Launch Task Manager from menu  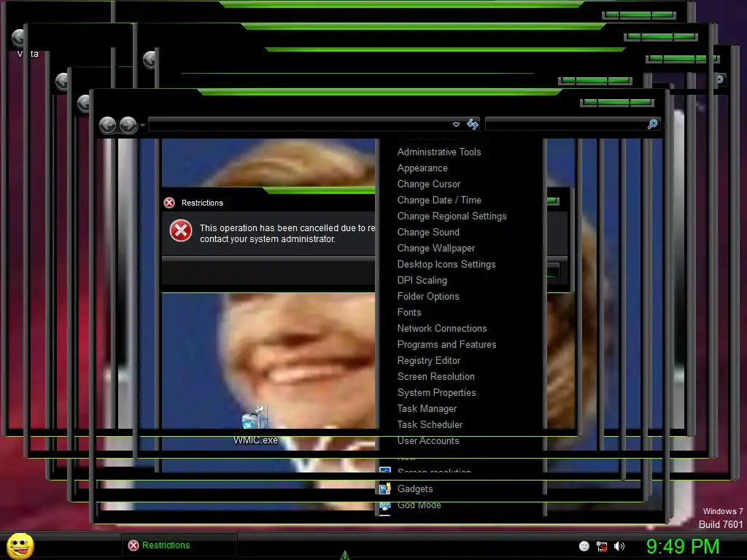pos(427,408)
